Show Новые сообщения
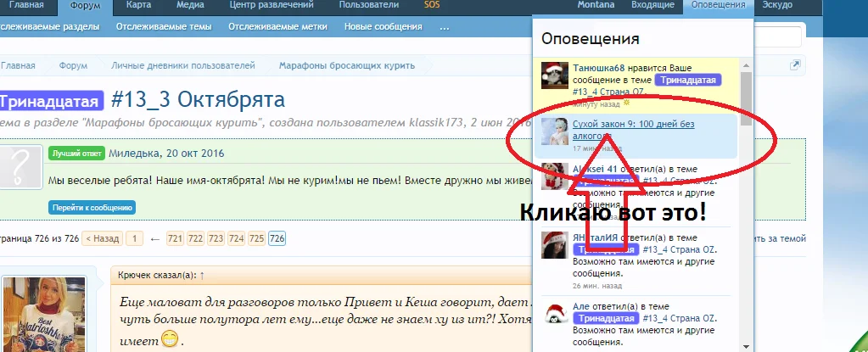 (x=383, y=26)
